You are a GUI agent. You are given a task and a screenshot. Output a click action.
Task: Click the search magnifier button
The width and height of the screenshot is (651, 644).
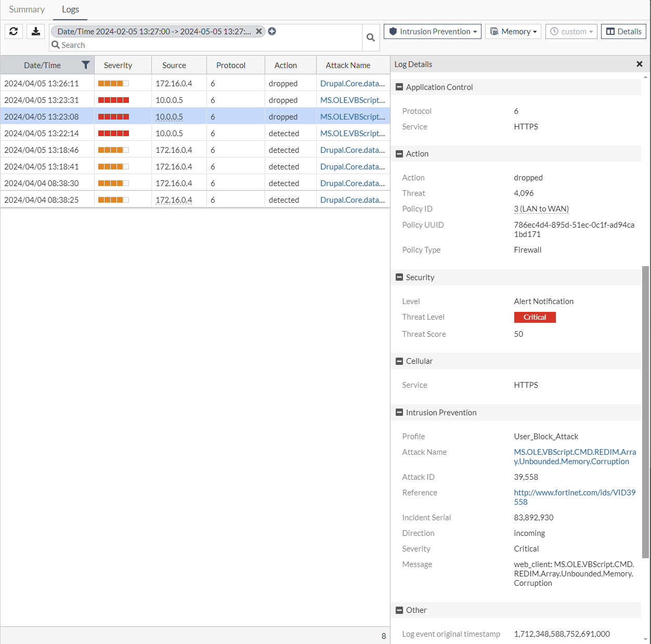371,37
